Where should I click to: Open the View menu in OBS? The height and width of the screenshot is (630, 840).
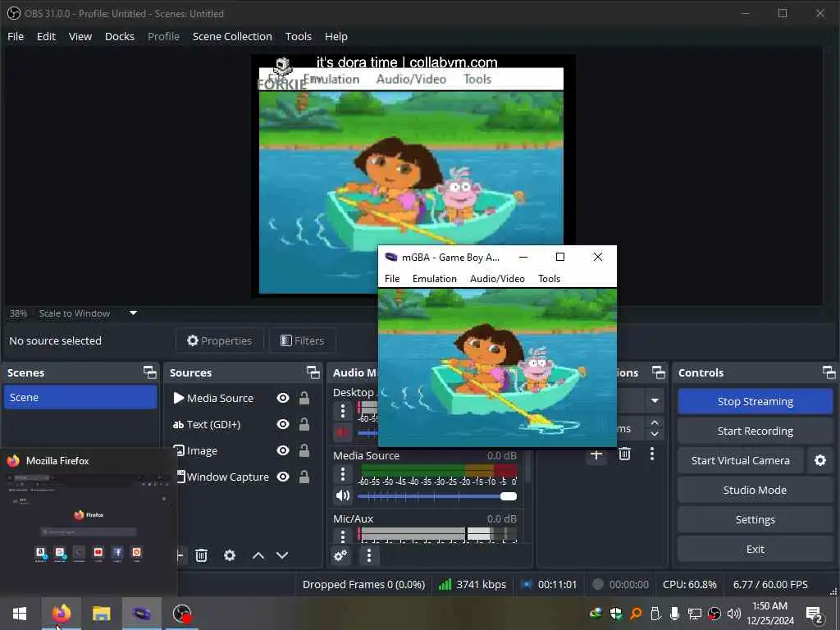click(x=80, y=36)
